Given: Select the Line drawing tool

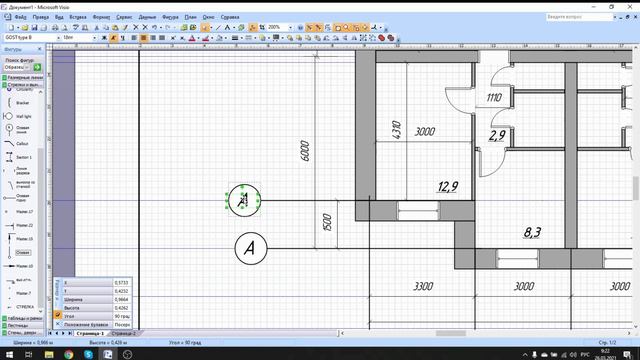Looking at the screenshot, I should (x=218, y=28).
